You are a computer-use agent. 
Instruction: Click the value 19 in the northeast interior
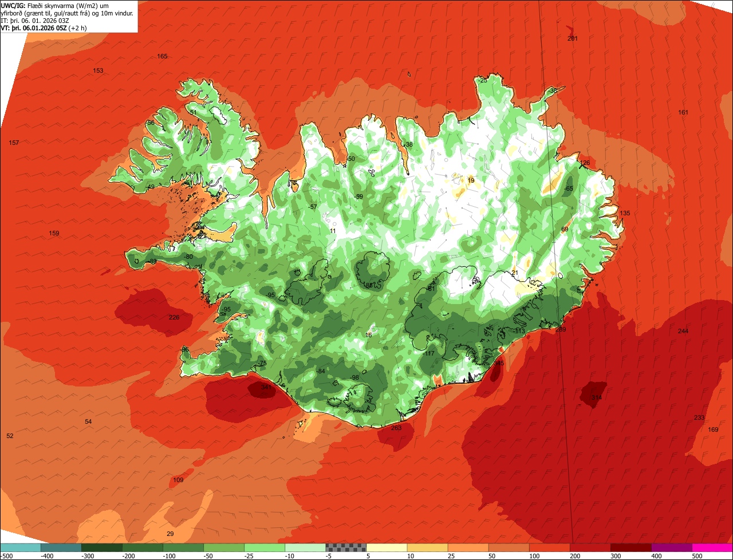point(471,181)
